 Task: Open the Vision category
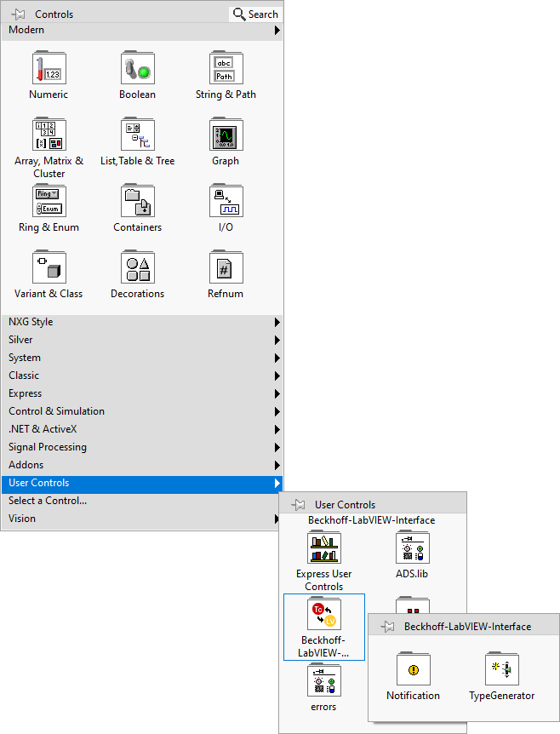[142, 519]
